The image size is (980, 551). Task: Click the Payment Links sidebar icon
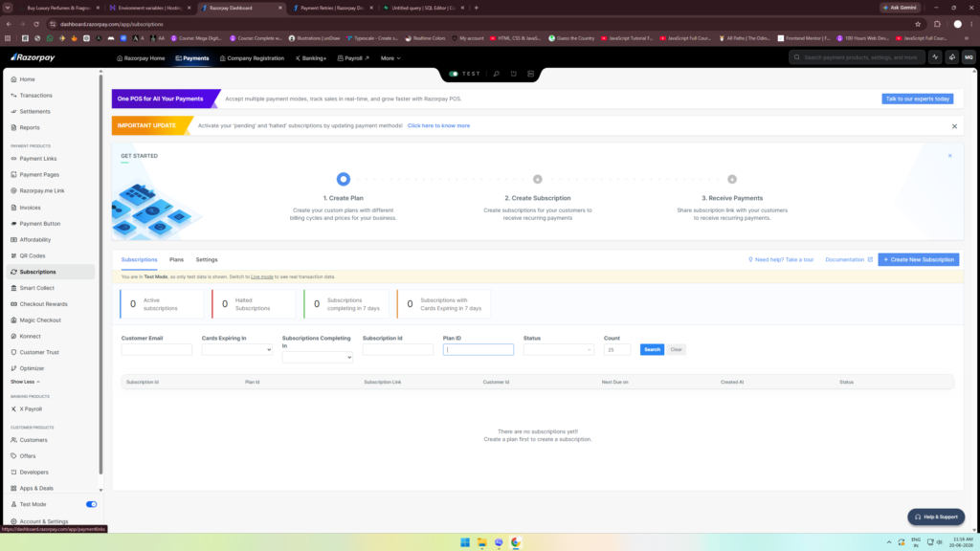pos(13,159)
